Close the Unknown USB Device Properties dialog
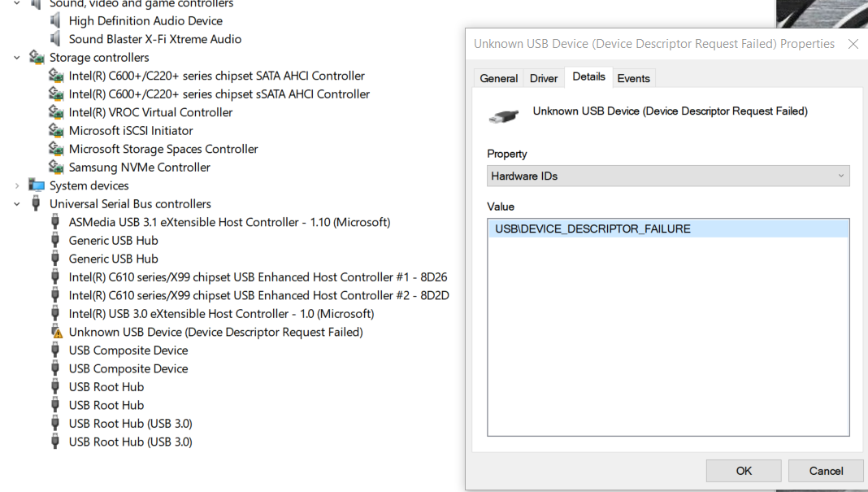The height and width of the screenshot is (492, 868). 853,44
